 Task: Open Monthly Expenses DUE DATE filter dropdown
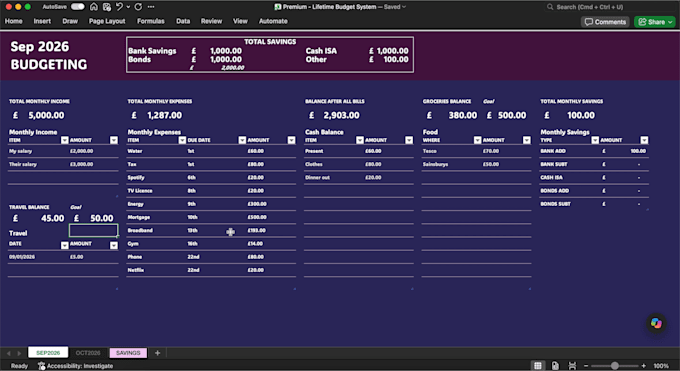242,140
